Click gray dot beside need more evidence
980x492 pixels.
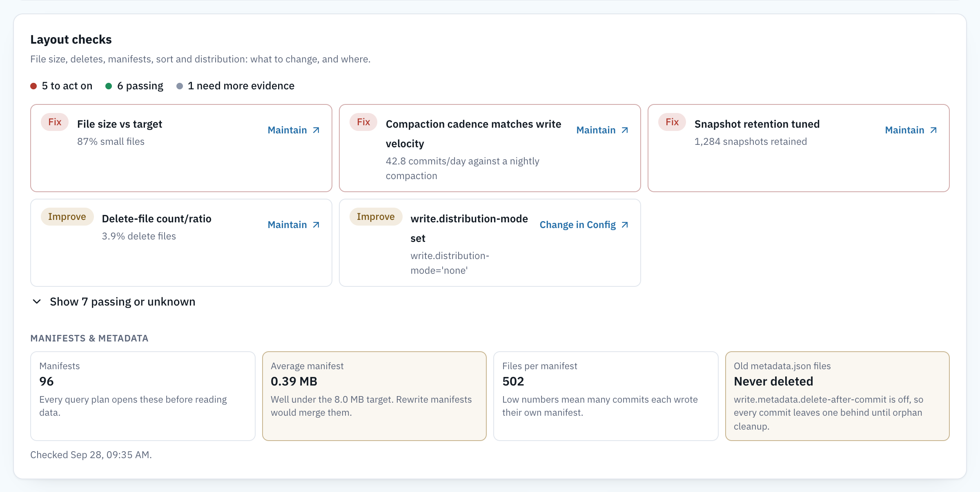179,86
